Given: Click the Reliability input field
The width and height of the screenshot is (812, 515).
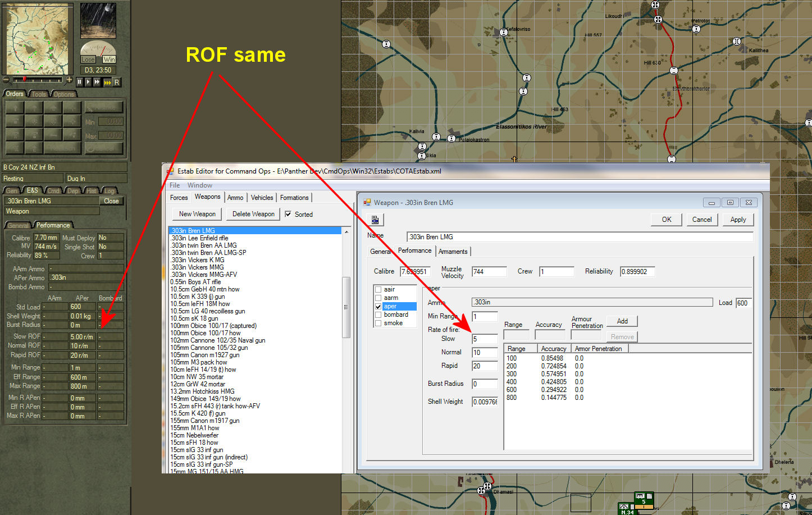Looking at the screenshot, I should [637, 272].
